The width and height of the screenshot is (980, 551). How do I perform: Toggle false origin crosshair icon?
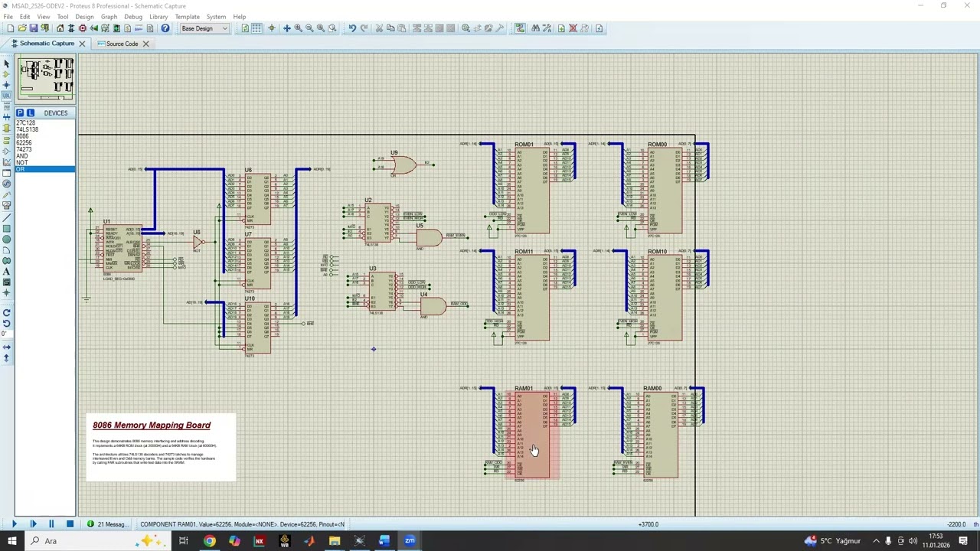click(x=271, y=28)
